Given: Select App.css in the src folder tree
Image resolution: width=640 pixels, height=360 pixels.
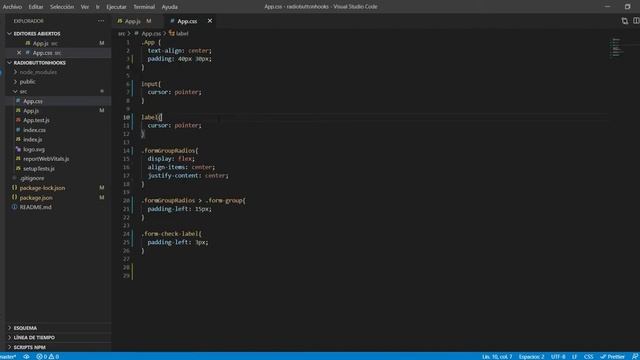Looking at the screenshot, I should (33, 101).
